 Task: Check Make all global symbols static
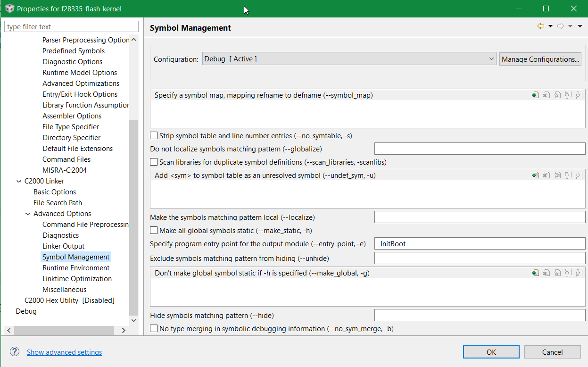(154, 231)
